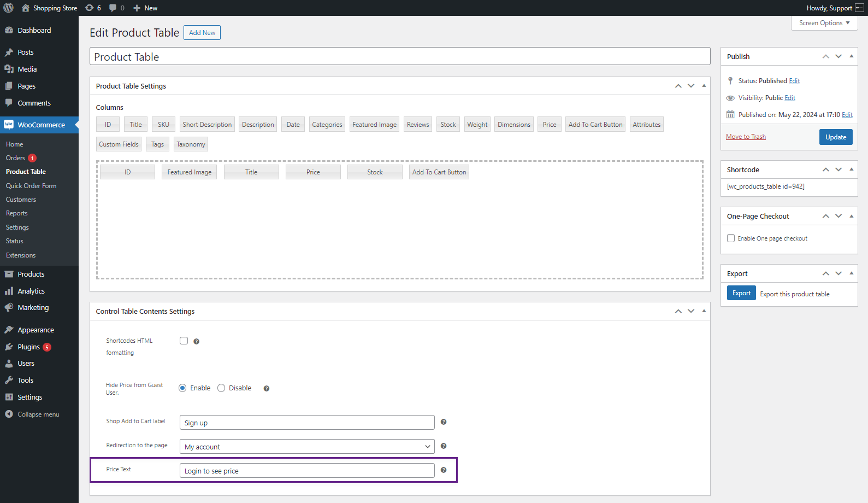
Task: Open the WordPress logo menu
Action: pyautogui.click(x=9, y=8)
